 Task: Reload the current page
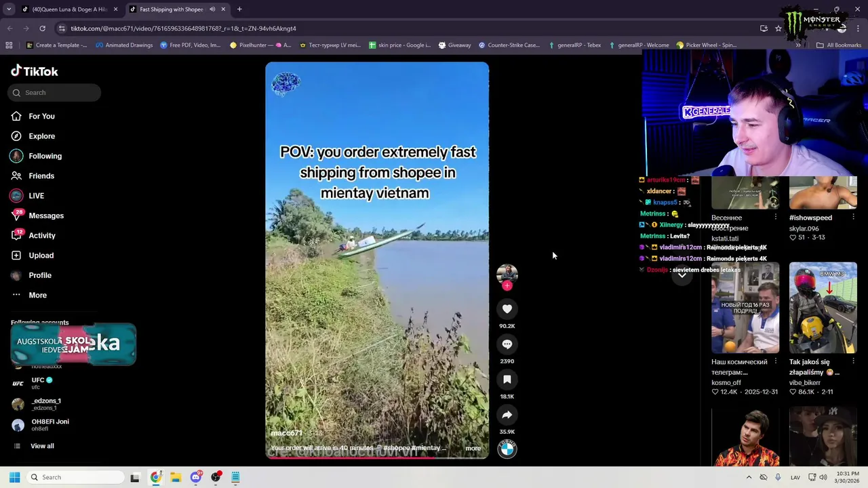(x=42, y=28)
